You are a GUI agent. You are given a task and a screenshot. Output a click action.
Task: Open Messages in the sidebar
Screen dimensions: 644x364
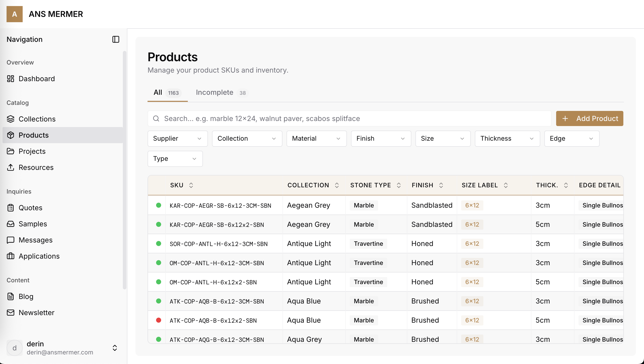[x=35, y=240]
